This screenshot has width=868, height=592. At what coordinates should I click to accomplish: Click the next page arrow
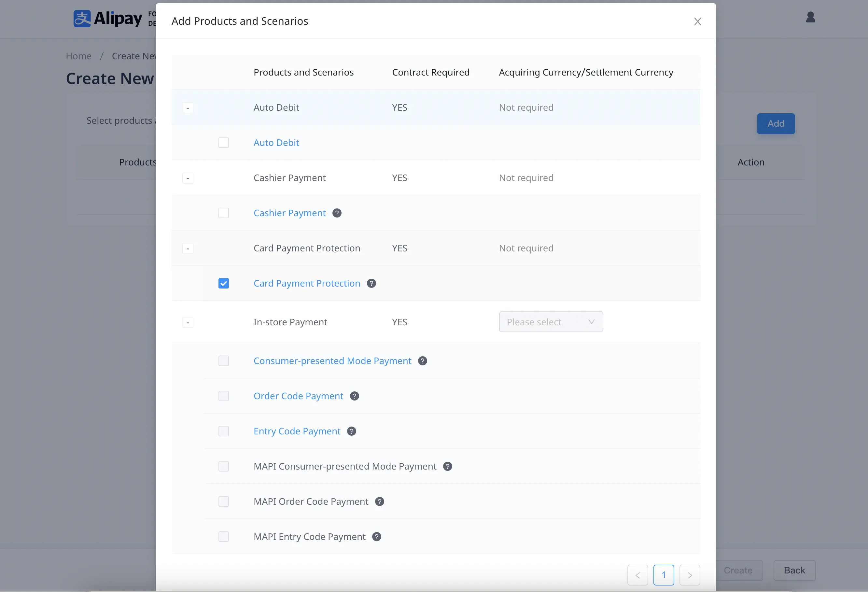tap(689, 574)
